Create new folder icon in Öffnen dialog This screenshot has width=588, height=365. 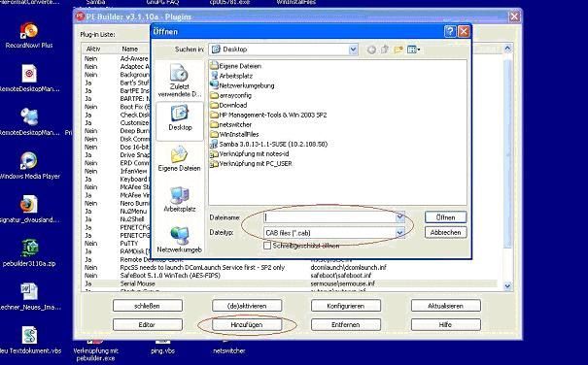[x=398, y=50]
